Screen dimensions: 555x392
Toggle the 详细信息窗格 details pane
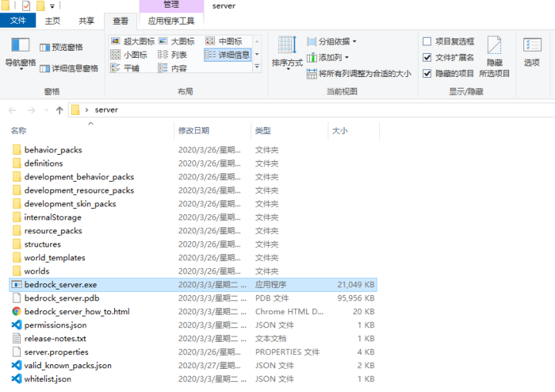click(69, 69)
